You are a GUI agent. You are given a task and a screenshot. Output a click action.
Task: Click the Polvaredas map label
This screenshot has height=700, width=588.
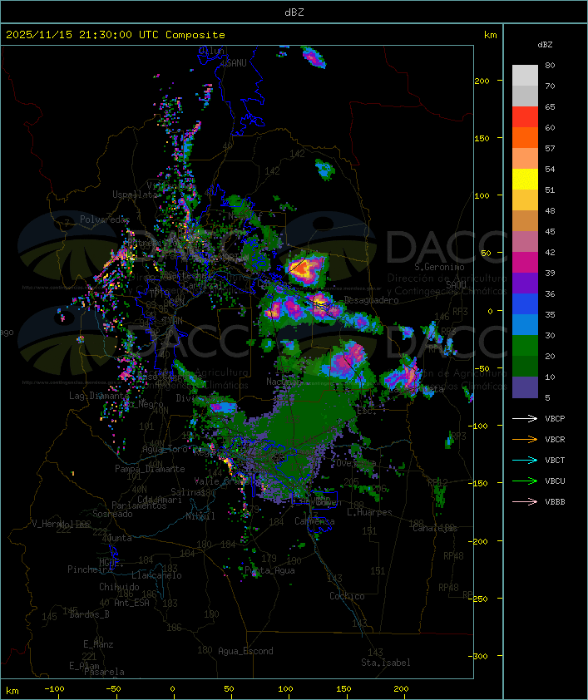[105, 219]
